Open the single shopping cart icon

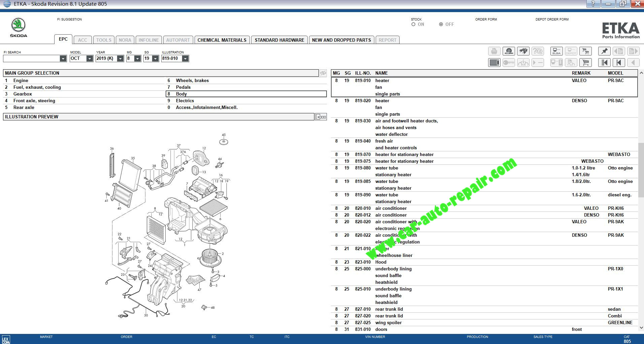click(x=585, y=63)
